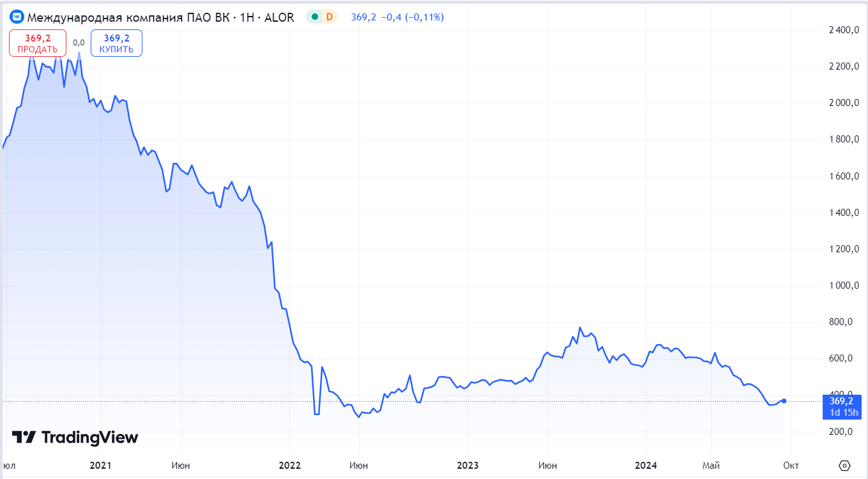Click the 2021 label on time axis
This screenshot has width=868, height=479.
(x=100, y=466)
